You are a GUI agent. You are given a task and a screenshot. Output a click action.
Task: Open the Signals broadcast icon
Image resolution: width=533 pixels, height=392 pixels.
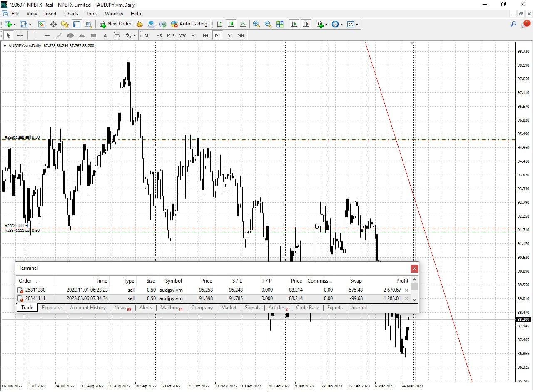point(163,24)
